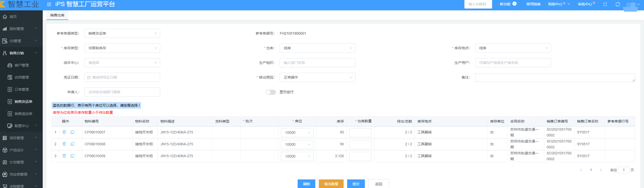Click the 返回 button
Screen dimensions: 644x188
point(378,184)
